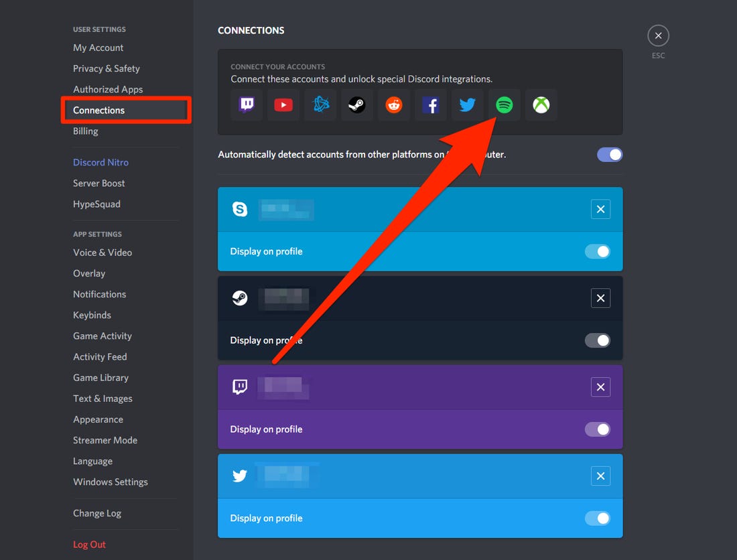Enable Display on profile for the Steam connection
The width and height of the screenshot is (737, 560).
[597, 340]
